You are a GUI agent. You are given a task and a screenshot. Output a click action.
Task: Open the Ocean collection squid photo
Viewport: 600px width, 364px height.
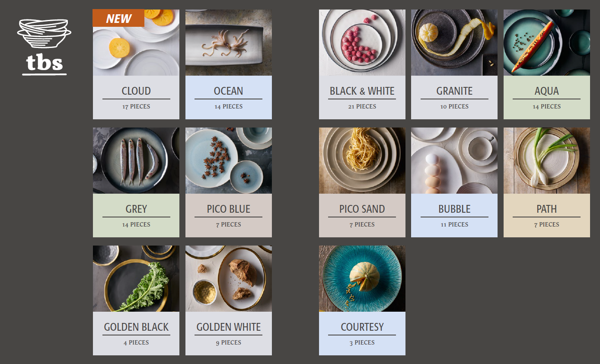[229, 43]
